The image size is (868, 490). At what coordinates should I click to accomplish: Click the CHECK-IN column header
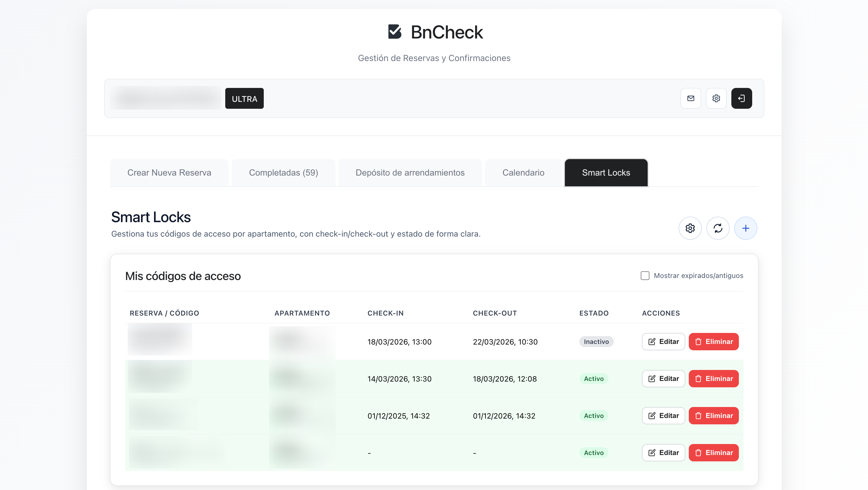pos(385,313)
